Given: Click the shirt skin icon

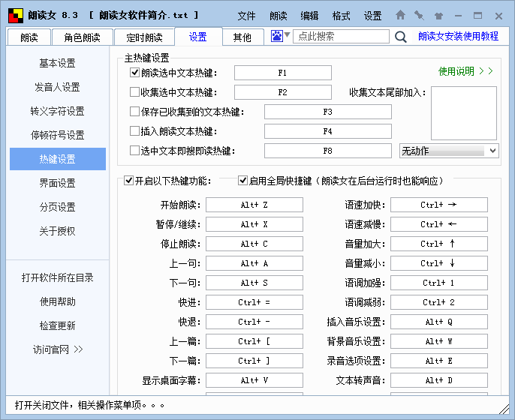Looking at the screenshot, I should click(438, 16).
